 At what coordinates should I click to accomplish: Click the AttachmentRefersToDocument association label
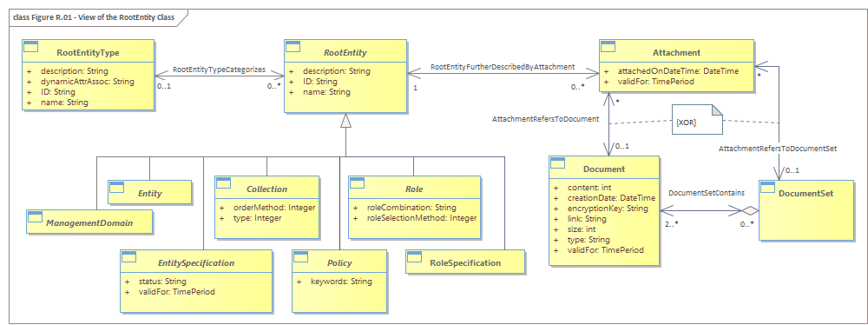[545, 119]
